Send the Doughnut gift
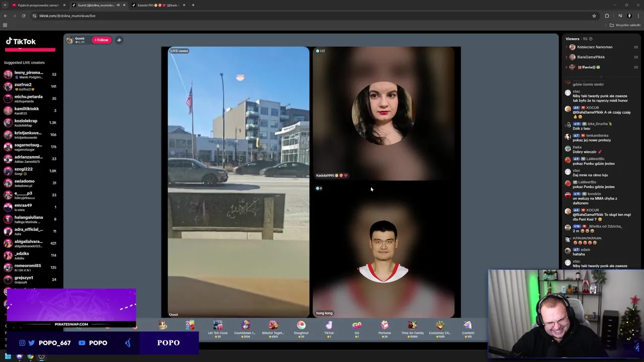This screenshot has height=362, width=644. coord(301,329)
